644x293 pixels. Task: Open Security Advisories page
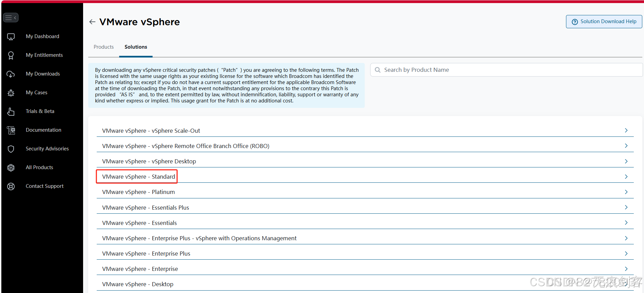[47, 149]
